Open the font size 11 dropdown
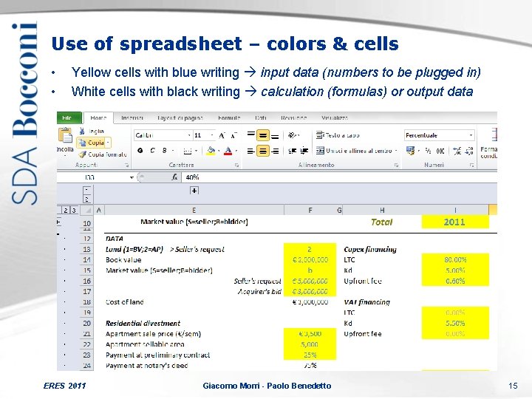532x399 pixels. coord(212,135)
